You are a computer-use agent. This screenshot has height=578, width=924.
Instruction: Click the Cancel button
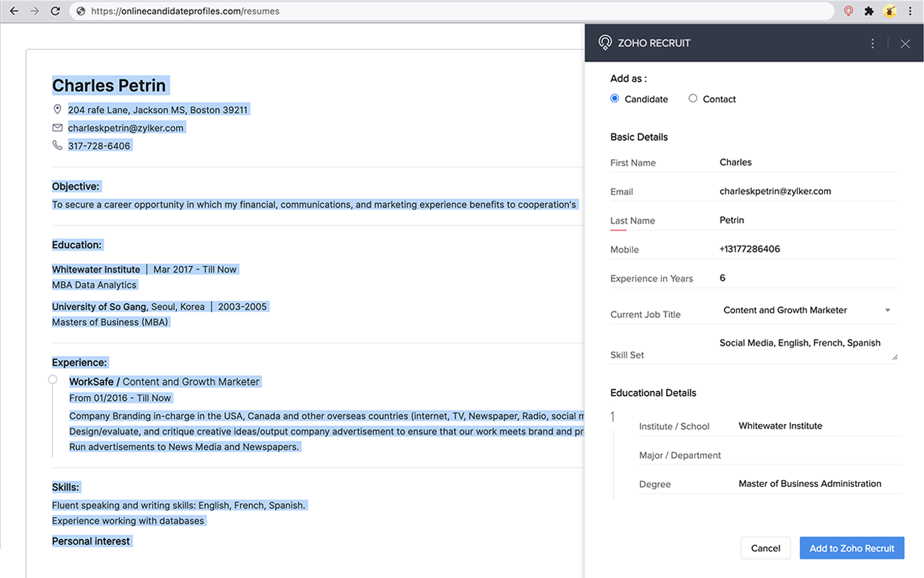coord(765,548)
